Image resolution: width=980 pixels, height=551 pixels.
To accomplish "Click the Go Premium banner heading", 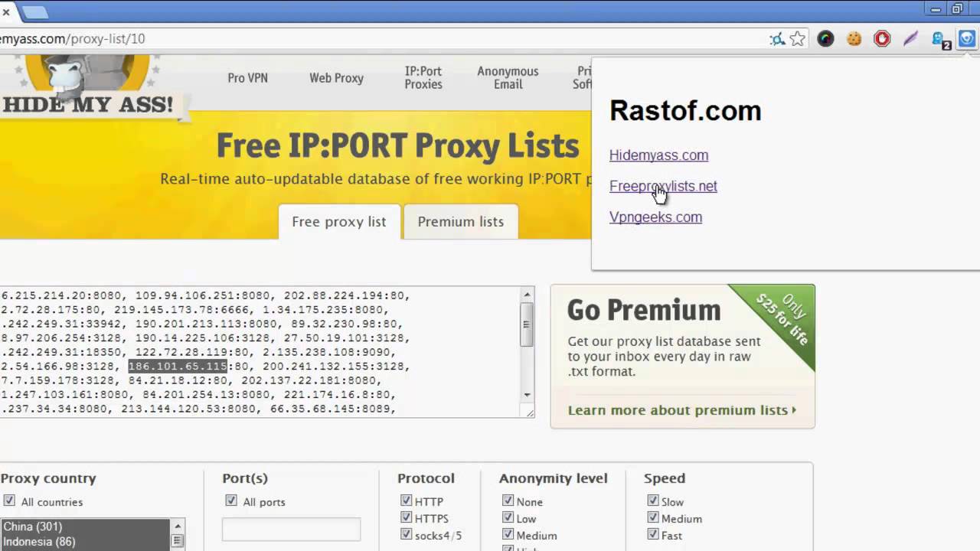I will click(644, 310).
